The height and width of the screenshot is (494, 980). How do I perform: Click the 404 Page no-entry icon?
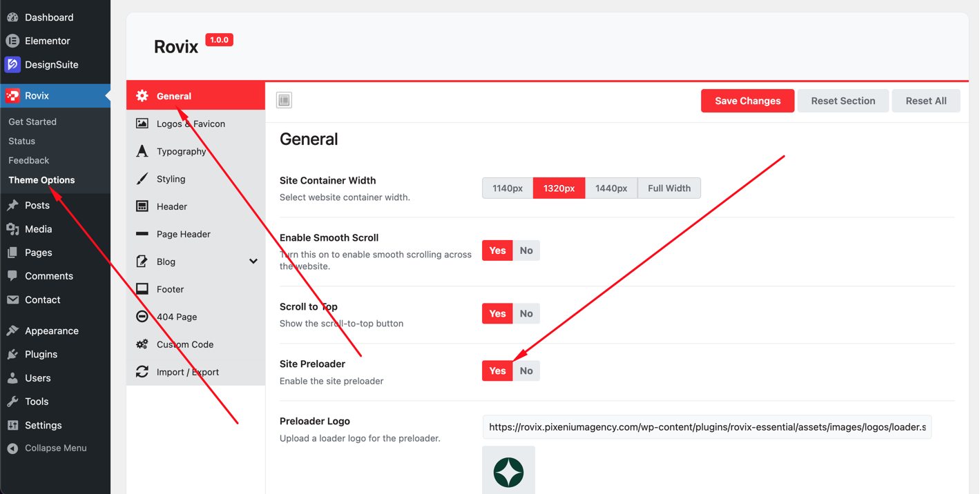(x=142, y=317)
